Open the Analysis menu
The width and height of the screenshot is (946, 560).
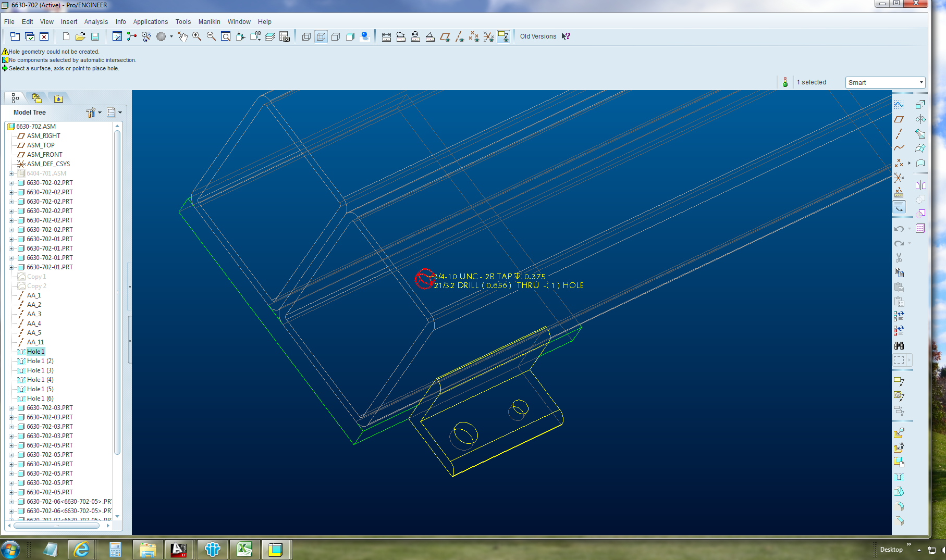click(x=96, y=22)
